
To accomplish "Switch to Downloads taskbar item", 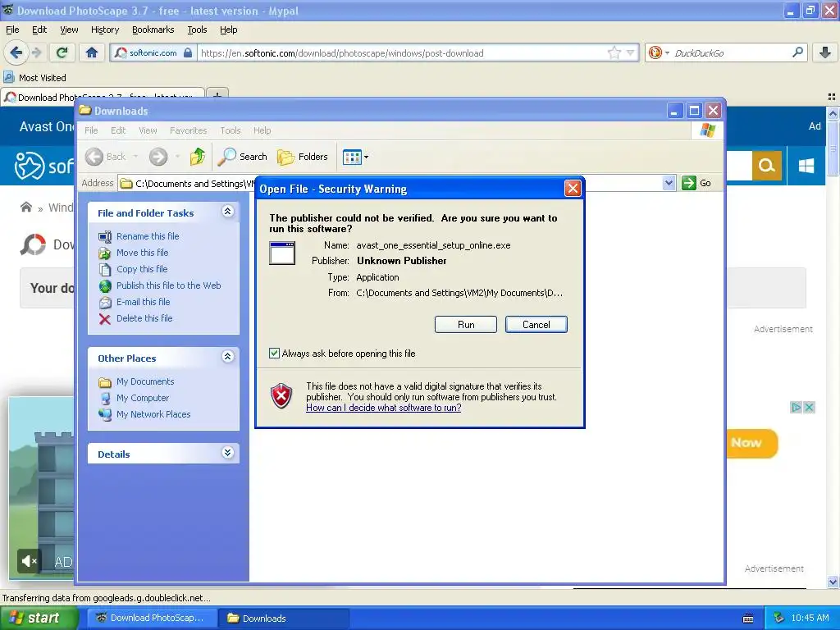I will [x=284, y=619].
